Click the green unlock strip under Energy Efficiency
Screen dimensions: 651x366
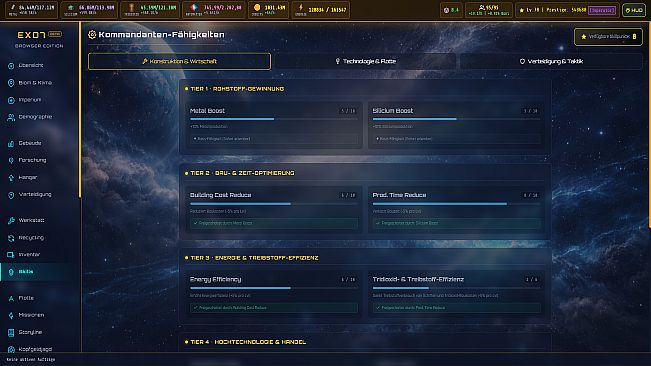(x=274, y=308)
